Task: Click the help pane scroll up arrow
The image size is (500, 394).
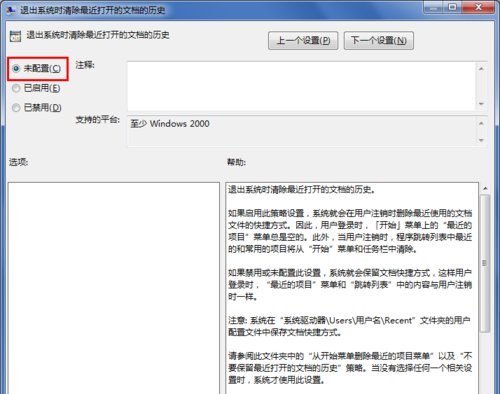Action: pos(485,189)
